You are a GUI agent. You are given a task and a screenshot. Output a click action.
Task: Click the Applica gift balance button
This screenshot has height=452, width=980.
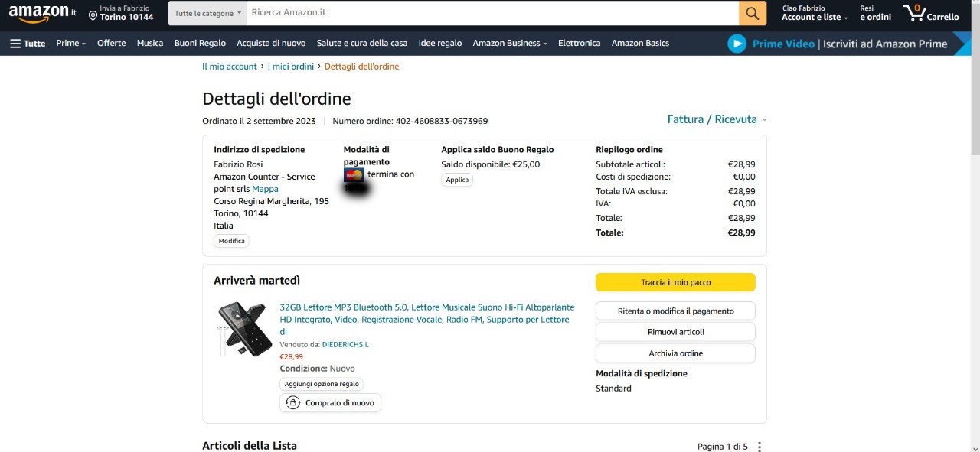[457, 180]
